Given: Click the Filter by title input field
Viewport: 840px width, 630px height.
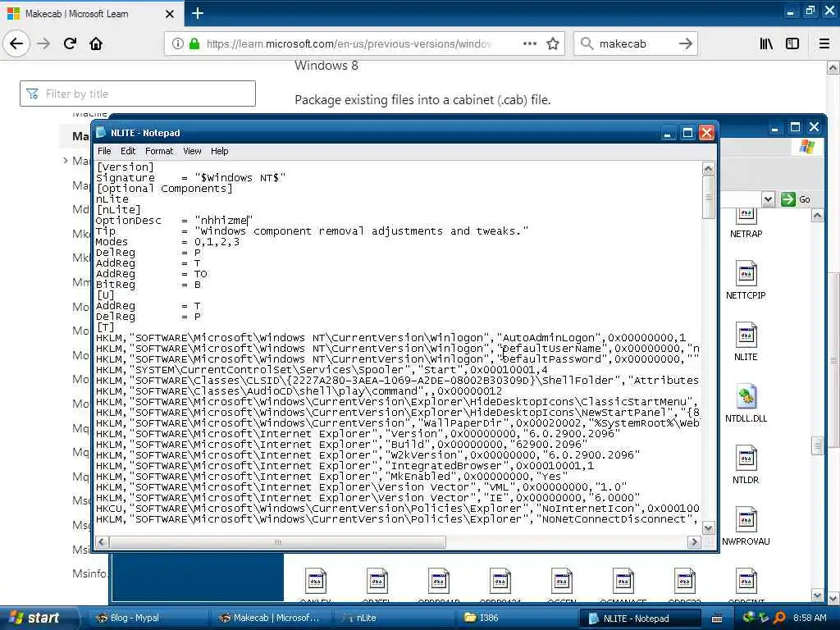Looking at the screenshot, I should (x=138, y=94).
